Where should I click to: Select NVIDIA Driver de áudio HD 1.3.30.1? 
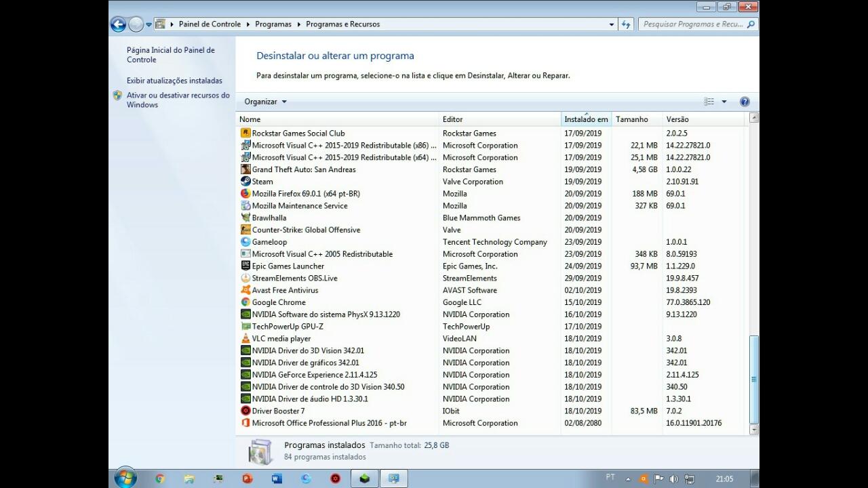click(492, 399)
